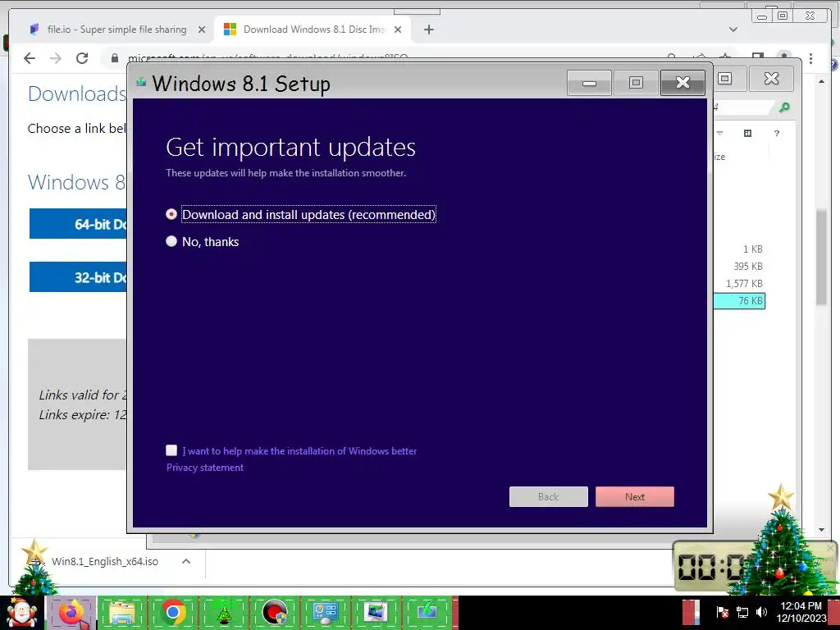Select Download and install updates radio button
The width and height of the screenshot is (840, 630).
click(x=171, y=214)
